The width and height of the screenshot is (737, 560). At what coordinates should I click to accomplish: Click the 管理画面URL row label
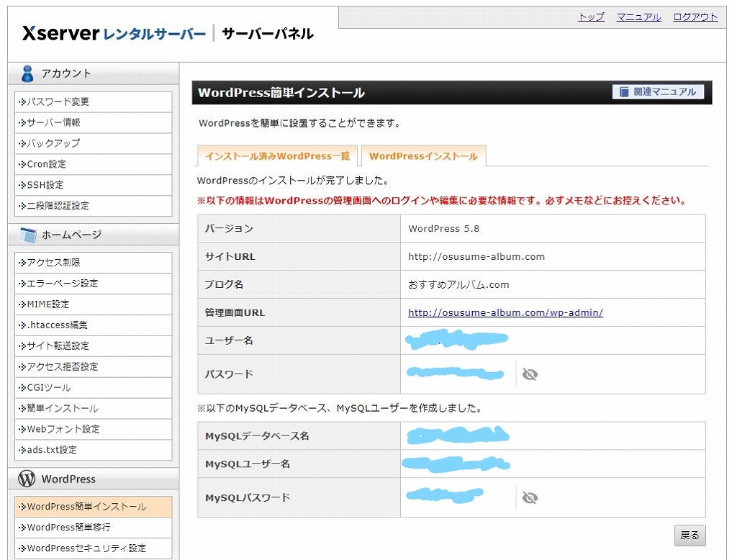[x=235, y=312]
